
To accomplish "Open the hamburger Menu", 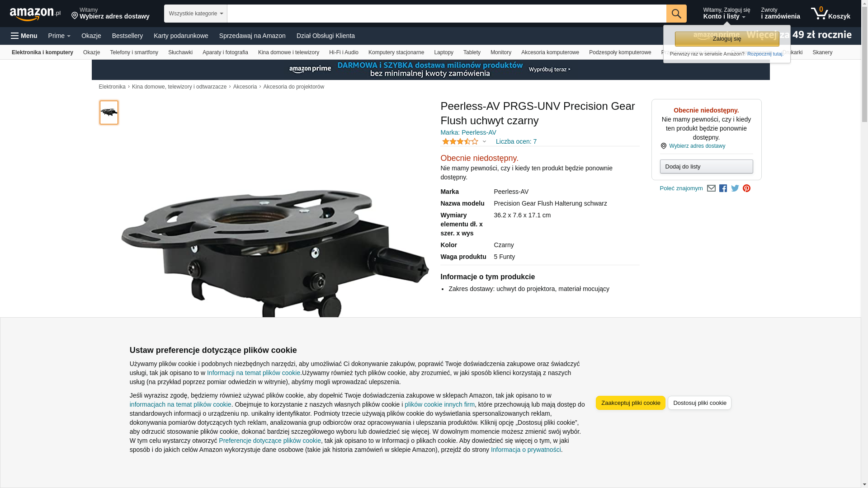I will pos(24,36).
